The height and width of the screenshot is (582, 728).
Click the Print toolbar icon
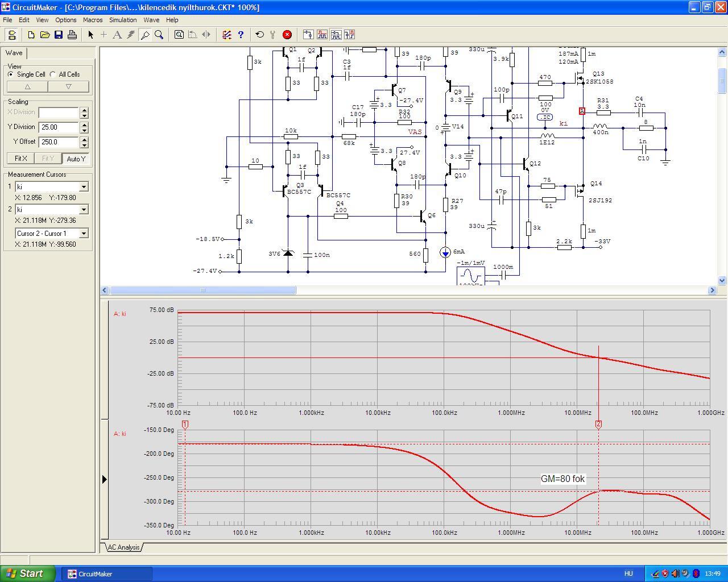click(72, 35)
